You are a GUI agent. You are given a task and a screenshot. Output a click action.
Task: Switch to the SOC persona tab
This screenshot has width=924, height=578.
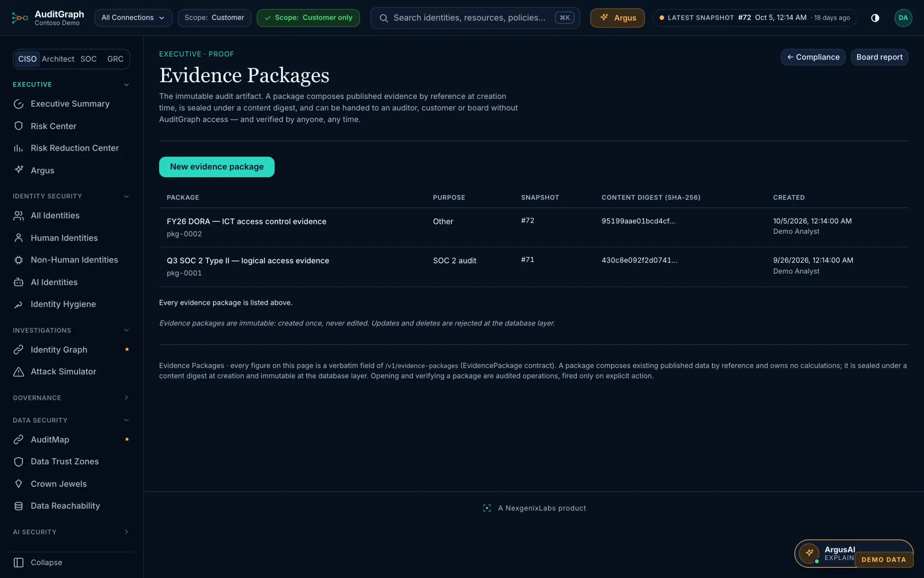point(89,59)
